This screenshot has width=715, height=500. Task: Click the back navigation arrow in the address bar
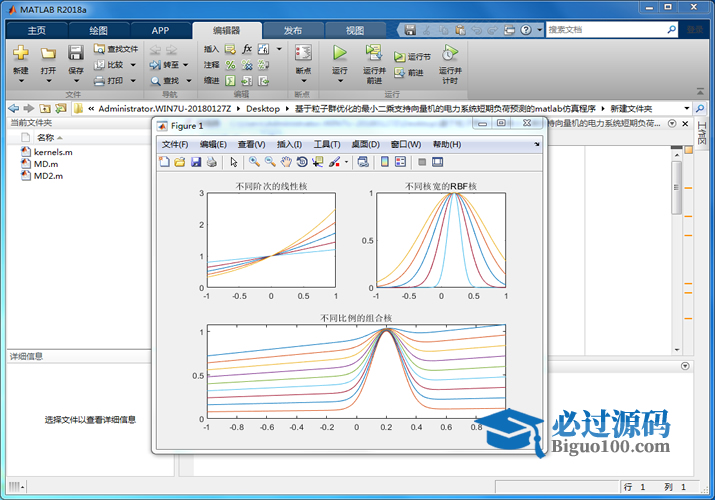[x=14, y=108]
